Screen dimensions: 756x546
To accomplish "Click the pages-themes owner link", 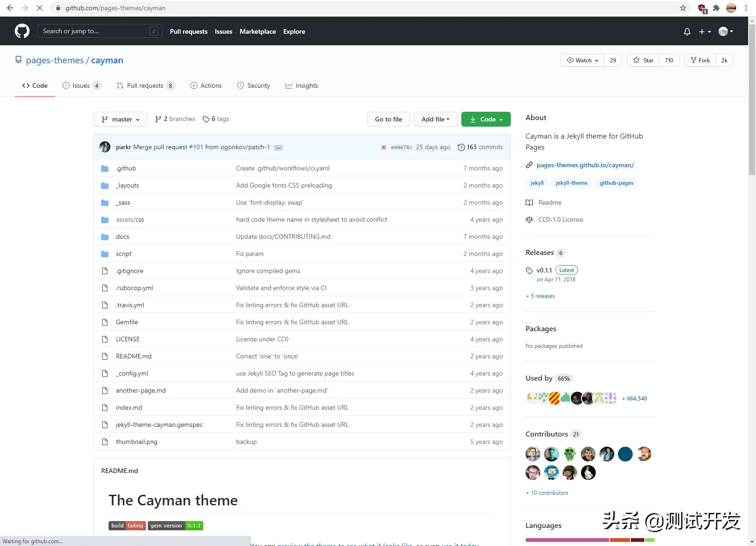I will pyautogui.click(x=55, y=60).
